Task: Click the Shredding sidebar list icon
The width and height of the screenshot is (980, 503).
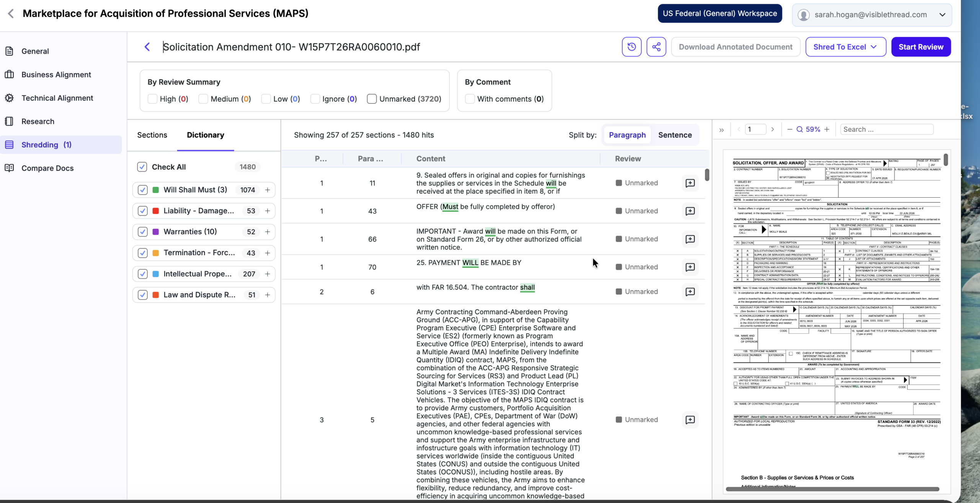Action: click(10, 144)
